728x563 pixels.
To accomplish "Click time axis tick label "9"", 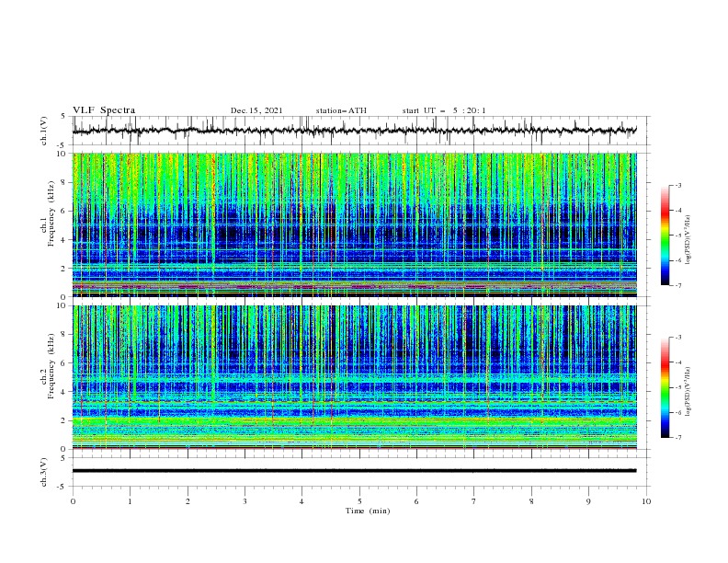I will click(x=588, y=501).
